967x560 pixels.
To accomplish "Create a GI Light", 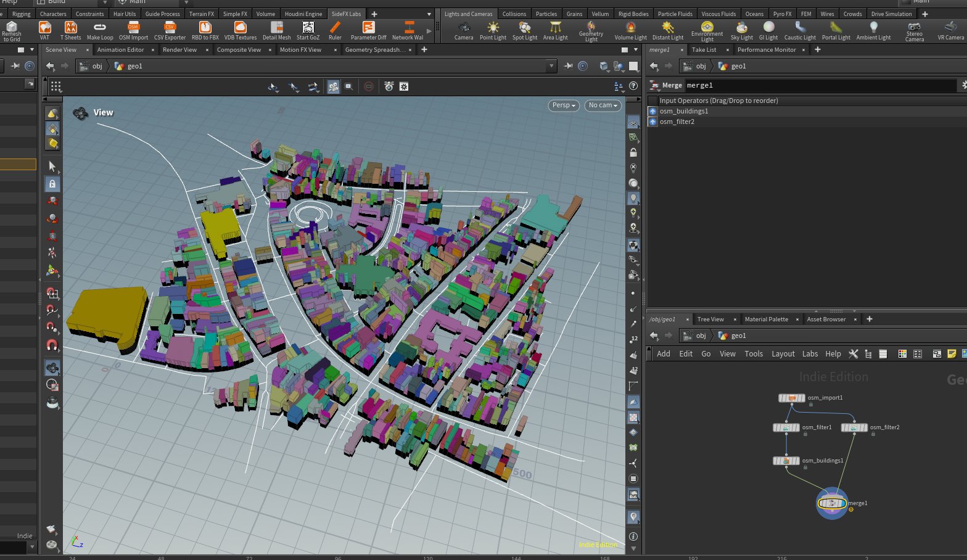I will pos(768,30).
